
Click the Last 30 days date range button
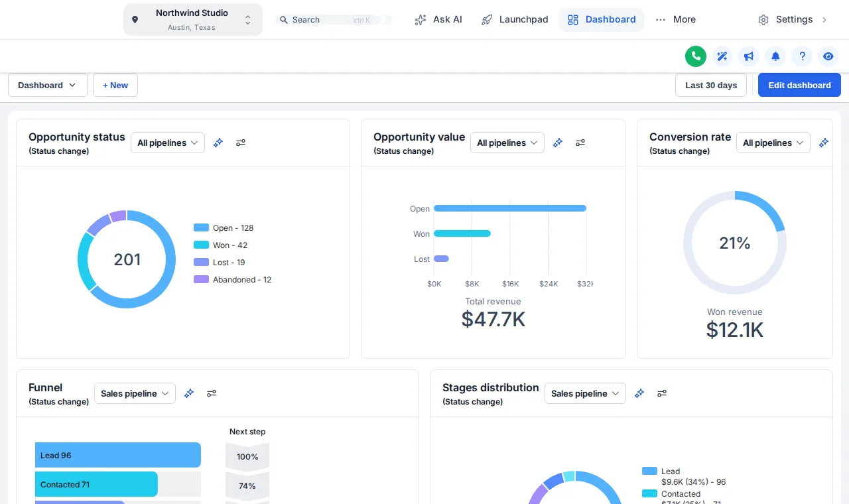pos(711,85)
